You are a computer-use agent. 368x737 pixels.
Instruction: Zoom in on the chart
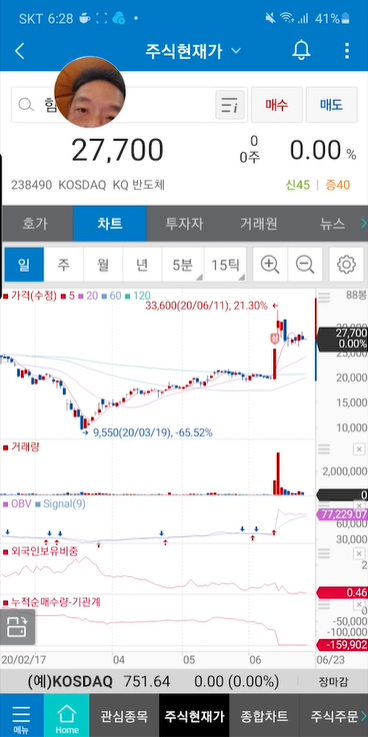tap(270, 265)
